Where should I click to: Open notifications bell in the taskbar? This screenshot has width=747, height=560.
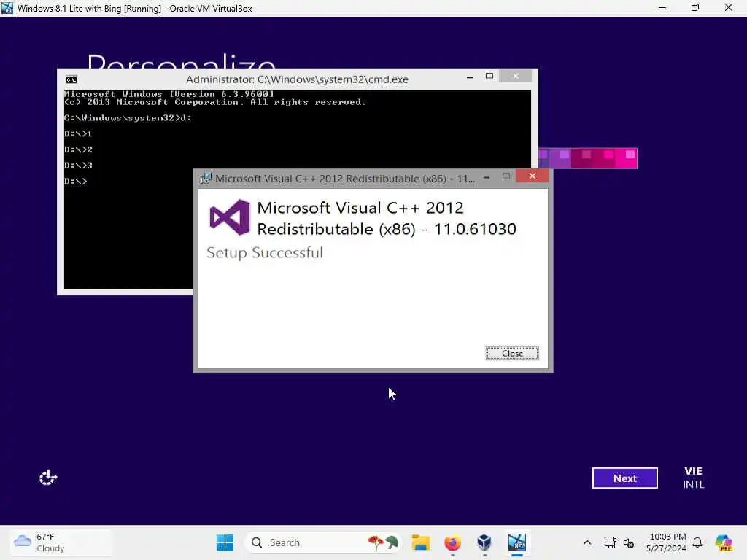point(697,542)
